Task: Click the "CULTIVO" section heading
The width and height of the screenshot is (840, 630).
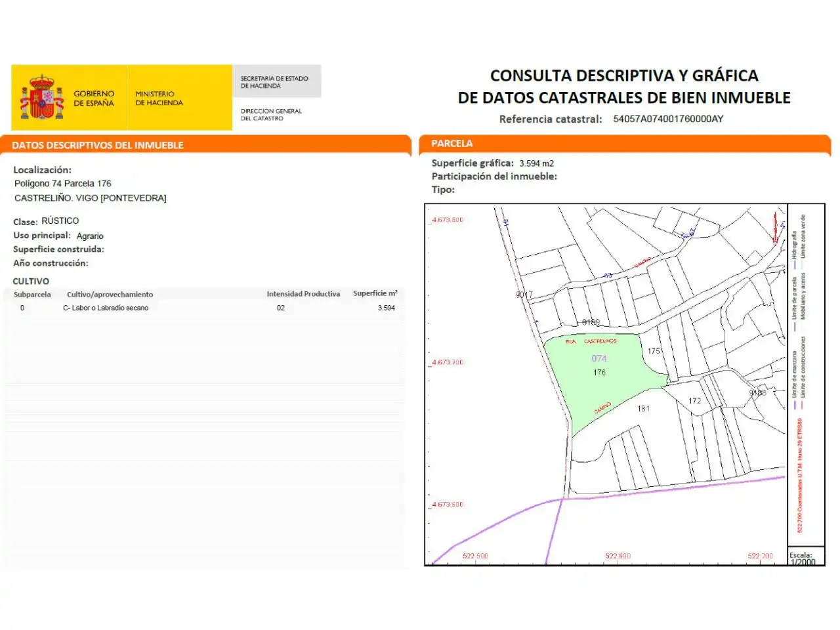Action: (31, 281)
